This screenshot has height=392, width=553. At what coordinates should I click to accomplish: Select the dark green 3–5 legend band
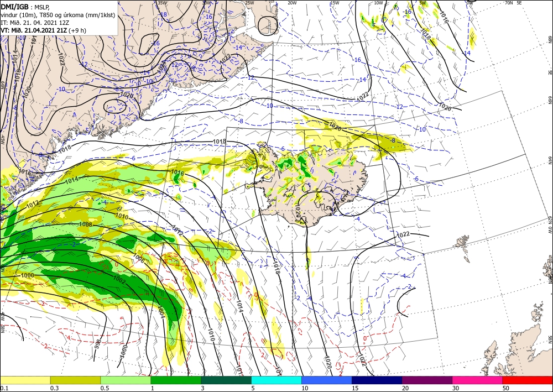pyautogui.click(x=226, y=380)
